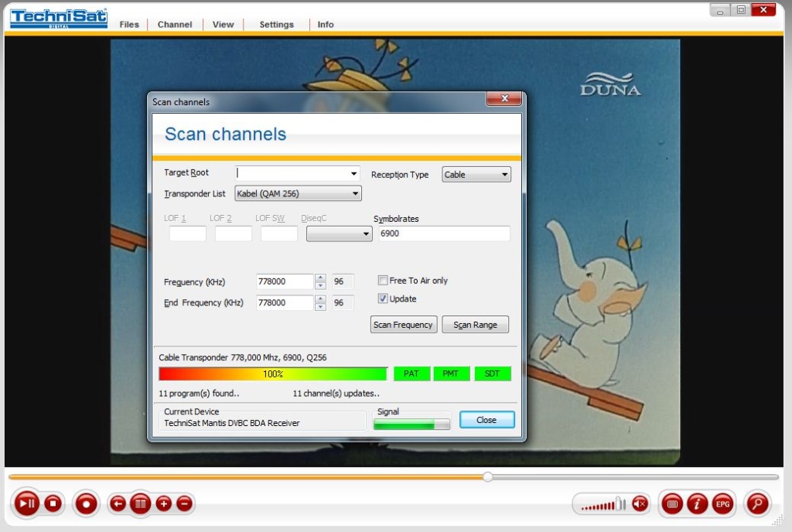
Task: Enable the Free To Air only checkbox
Action: point(383,280)
